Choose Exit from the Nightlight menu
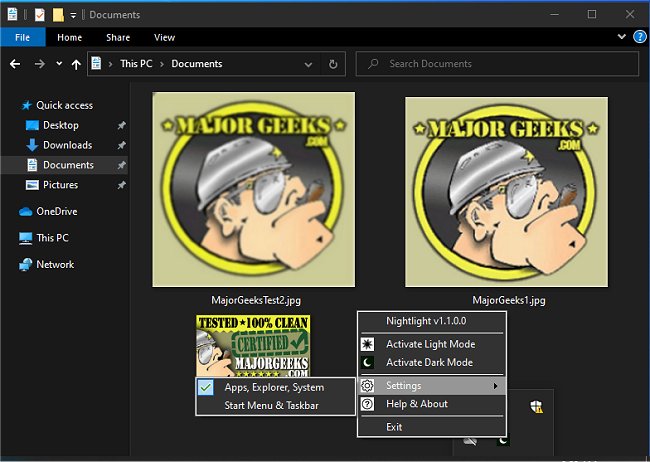Viewport: 650px width, 462px height. click(394, 427)
